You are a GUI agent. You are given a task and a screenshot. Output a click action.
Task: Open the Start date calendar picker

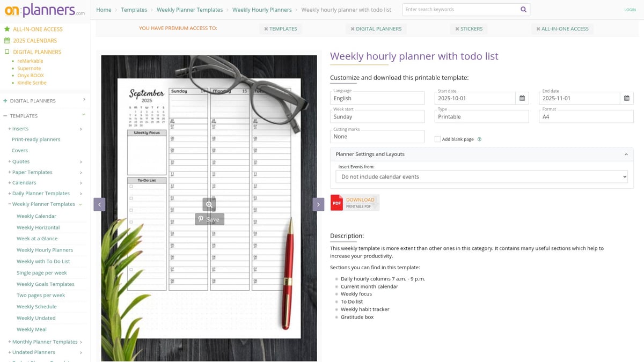[x=522, y=98]
